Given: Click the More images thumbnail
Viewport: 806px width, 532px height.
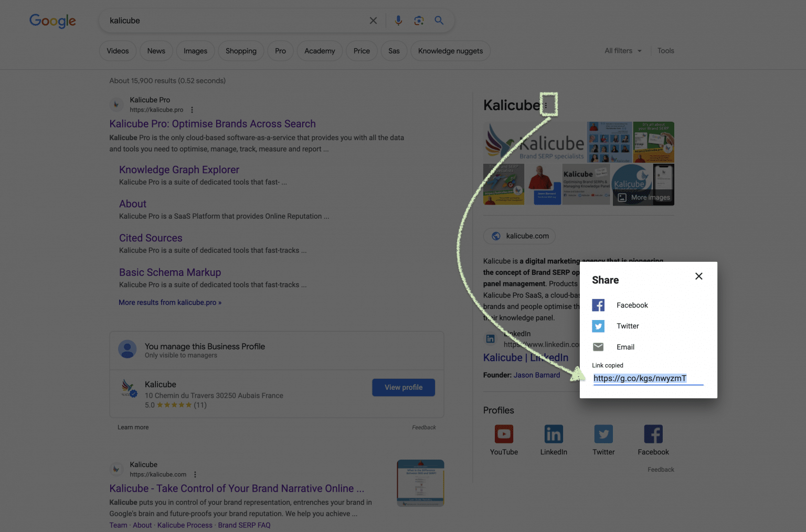Looking at the screenshot, I should point(643,197).
